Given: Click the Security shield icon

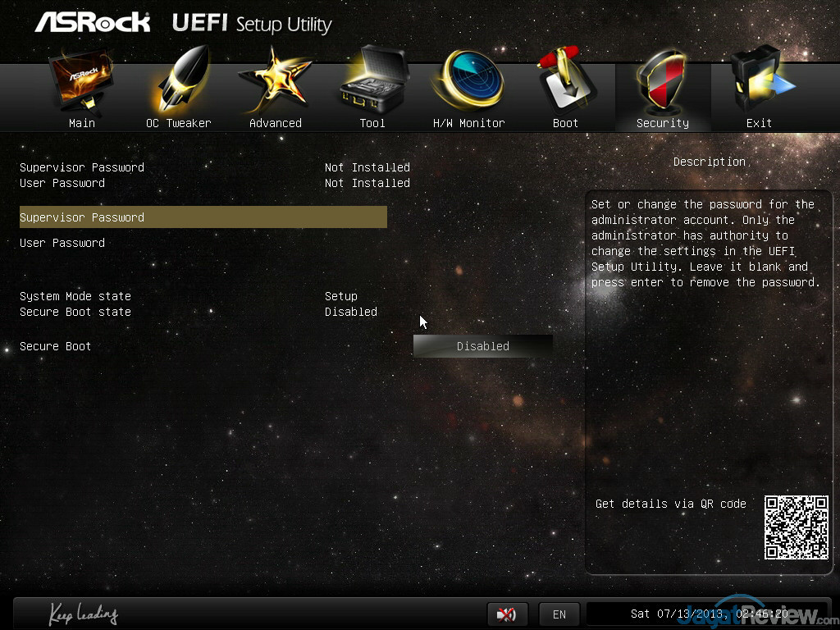Looking at the screenshot, I should pyautogui.click(x=662, y=82).
